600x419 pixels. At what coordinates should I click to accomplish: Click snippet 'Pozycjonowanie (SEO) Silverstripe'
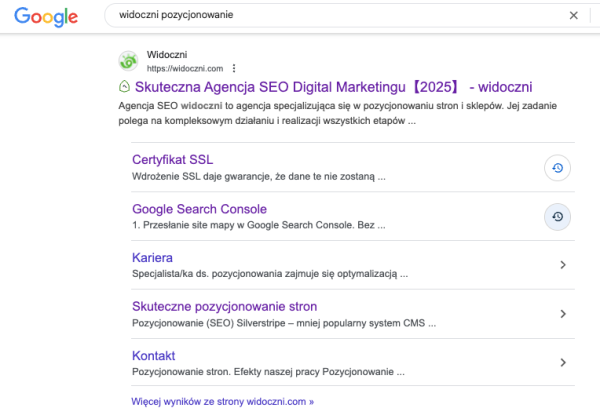(284, 323)
